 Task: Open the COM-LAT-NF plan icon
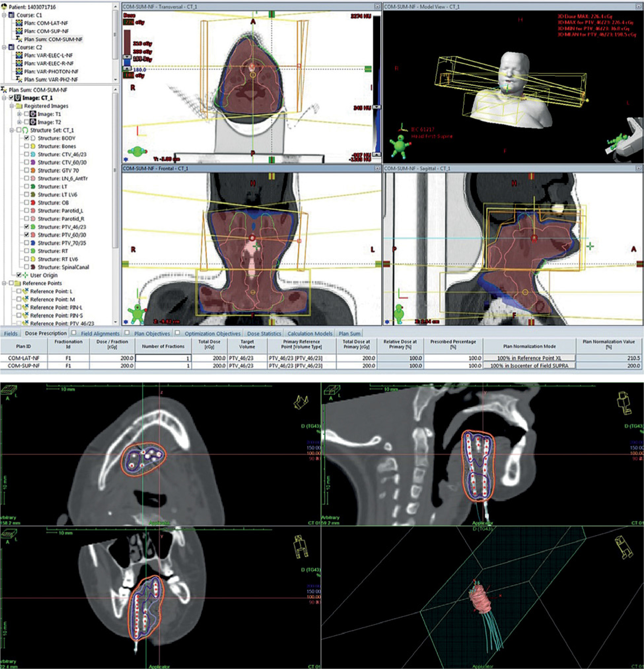tap(19, 23)
